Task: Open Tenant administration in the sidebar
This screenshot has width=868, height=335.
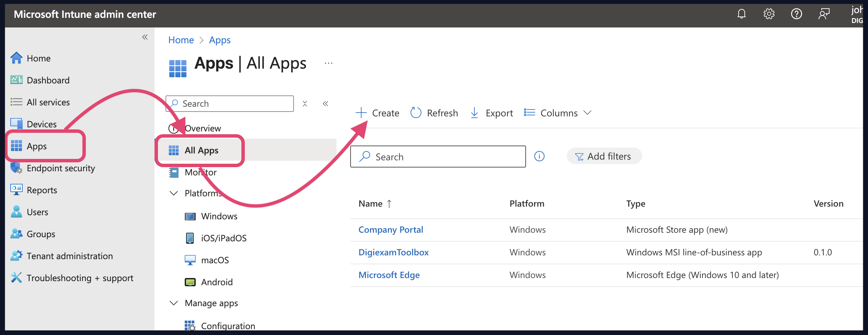Action: tap(69, 256)
